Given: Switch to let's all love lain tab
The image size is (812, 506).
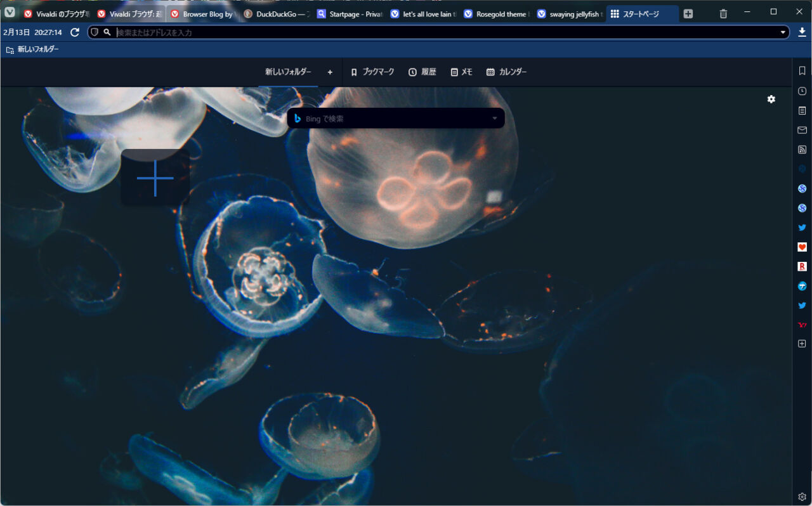Looking at the screenshot, I should click(x=422, y=14).
